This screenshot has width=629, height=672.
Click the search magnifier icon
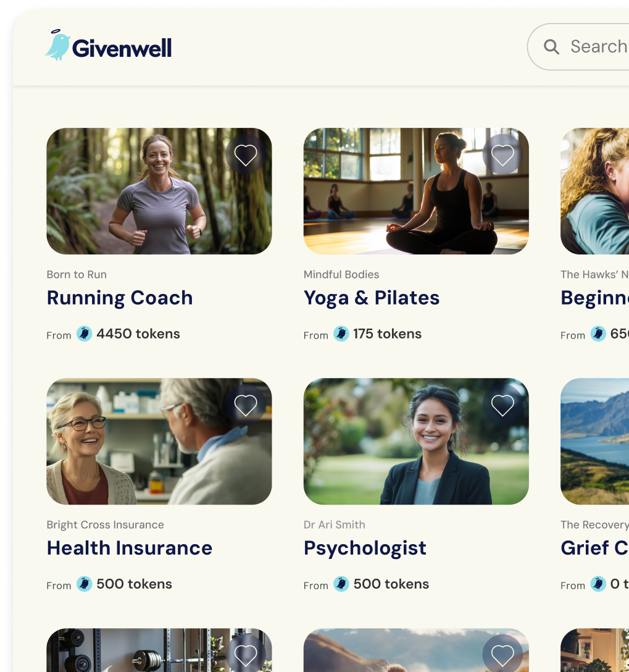(x=551, y=47)
